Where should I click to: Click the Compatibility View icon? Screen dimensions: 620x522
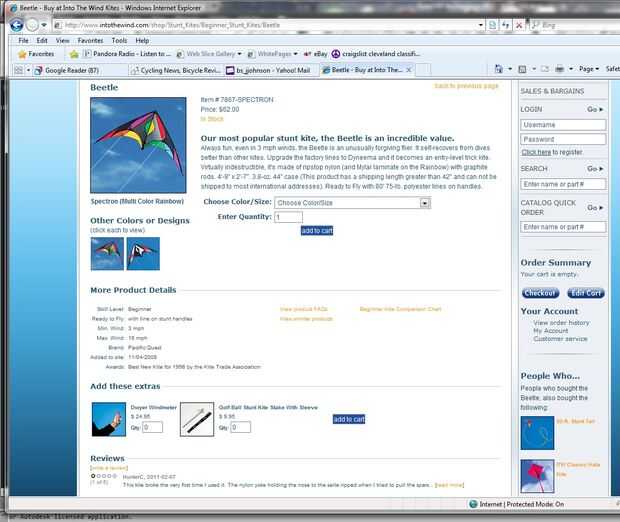493,25
